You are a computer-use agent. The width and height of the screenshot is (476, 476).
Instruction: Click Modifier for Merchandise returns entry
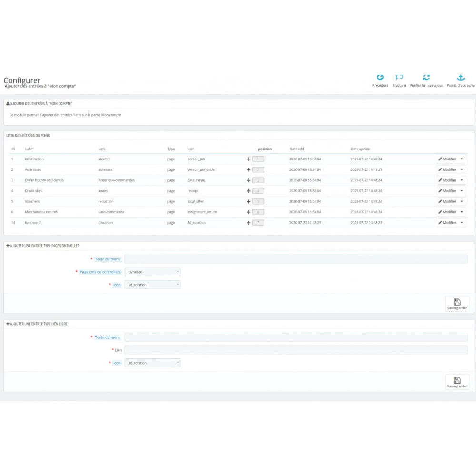pos(447,212)
